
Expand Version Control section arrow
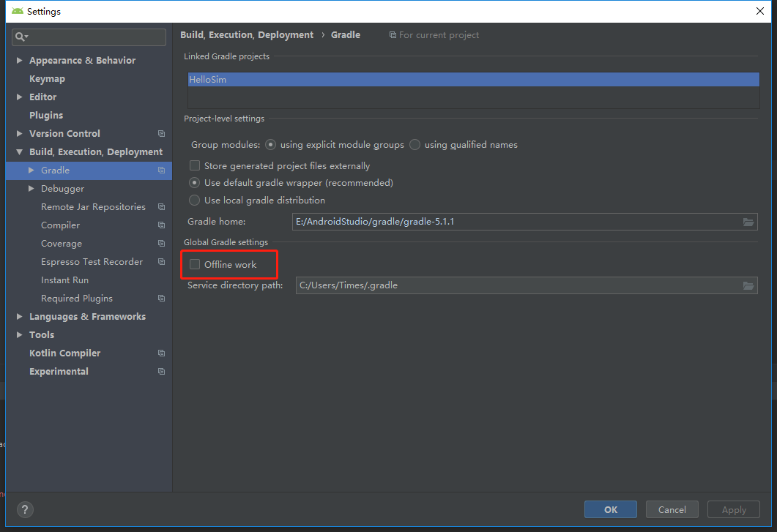click(19, 134)
